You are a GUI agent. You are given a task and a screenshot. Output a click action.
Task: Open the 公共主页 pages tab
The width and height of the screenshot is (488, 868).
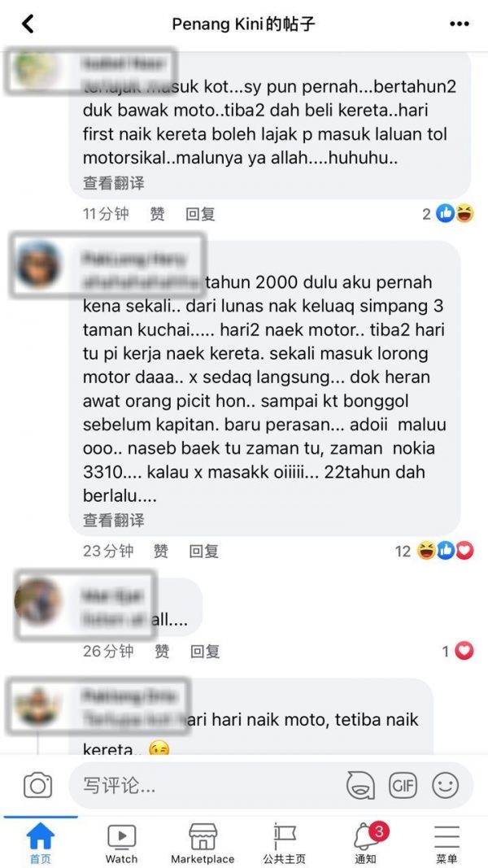(285, 844)
